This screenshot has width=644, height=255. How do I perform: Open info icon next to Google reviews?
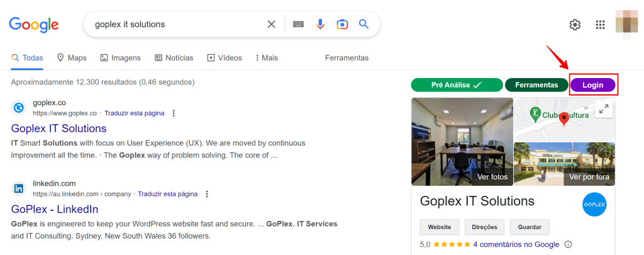568,244
